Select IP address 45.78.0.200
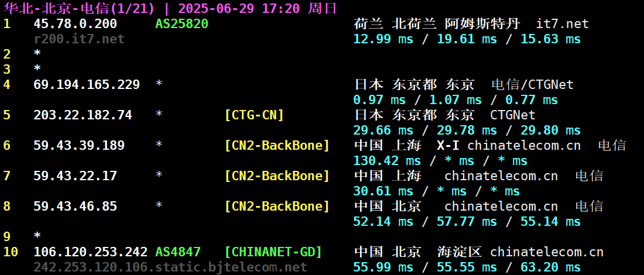The height and width of the screenshot is (275, 644). 75,24
